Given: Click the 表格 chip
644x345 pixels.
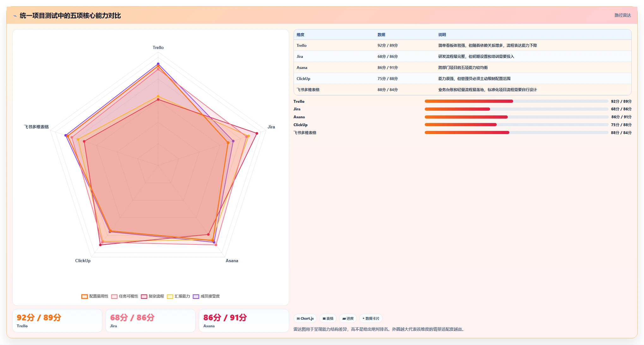Looking at the screenshot, I should click(x=328, y=318).
